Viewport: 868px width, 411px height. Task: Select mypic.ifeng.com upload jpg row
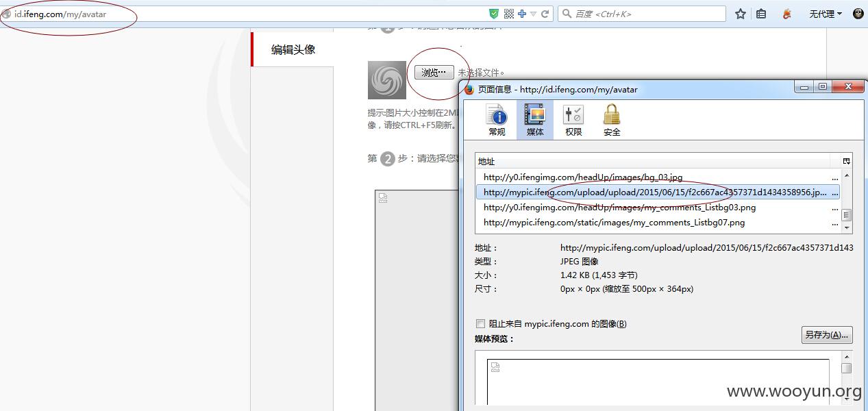point(658,192)
